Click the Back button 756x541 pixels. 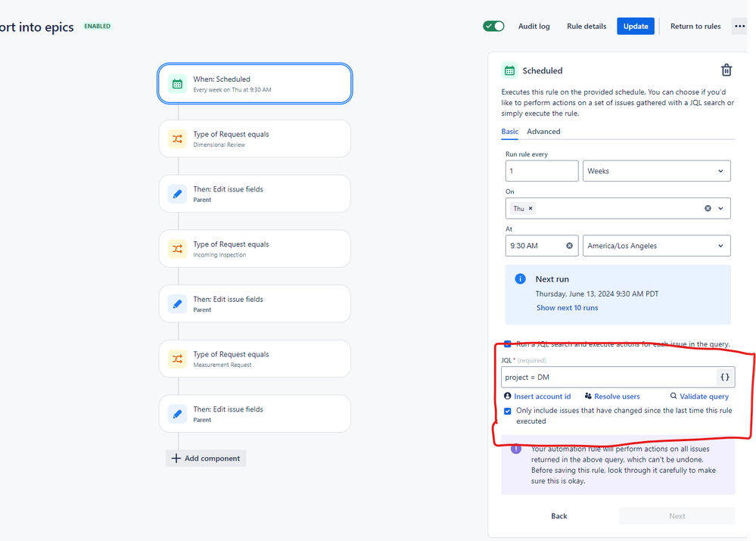coord(559,516)
